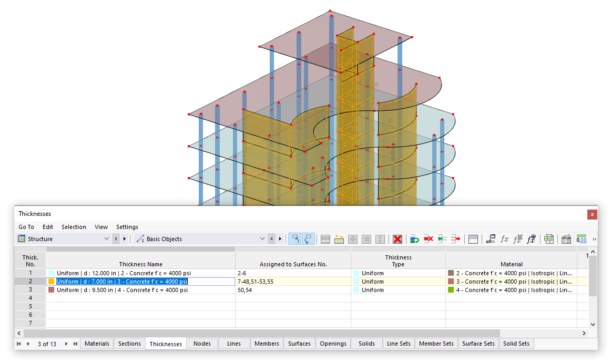This screenshot has width=611, height=364.
Task: Open the Basic Objects dropdown
Action: (262, 238)
